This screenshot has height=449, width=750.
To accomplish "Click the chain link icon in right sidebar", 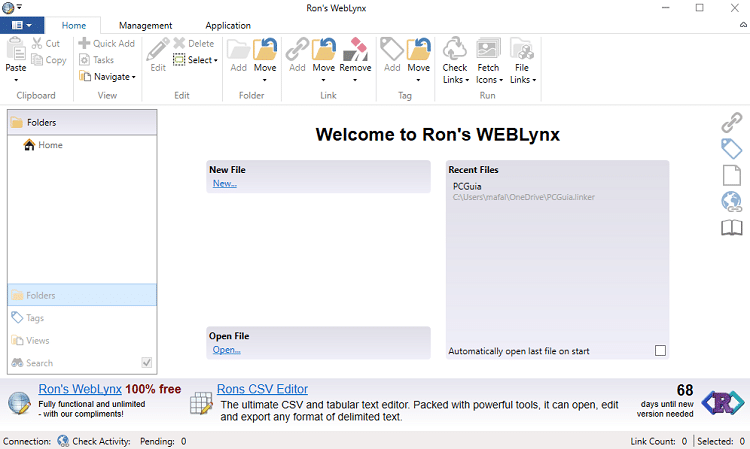I will coord(732,122).
